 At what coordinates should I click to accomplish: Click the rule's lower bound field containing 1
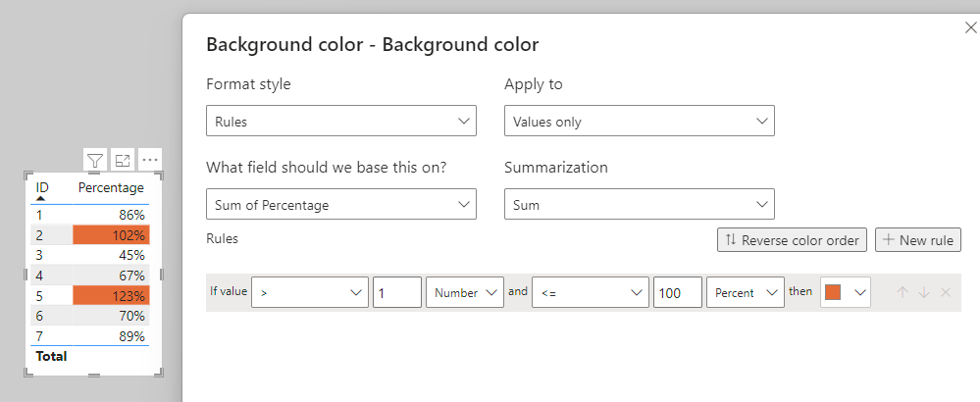click(x=397, y=292)
